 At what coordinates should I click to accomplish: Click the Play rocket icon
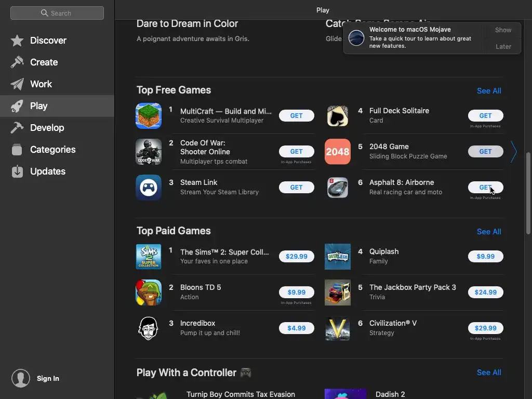(x=17, y=106)
